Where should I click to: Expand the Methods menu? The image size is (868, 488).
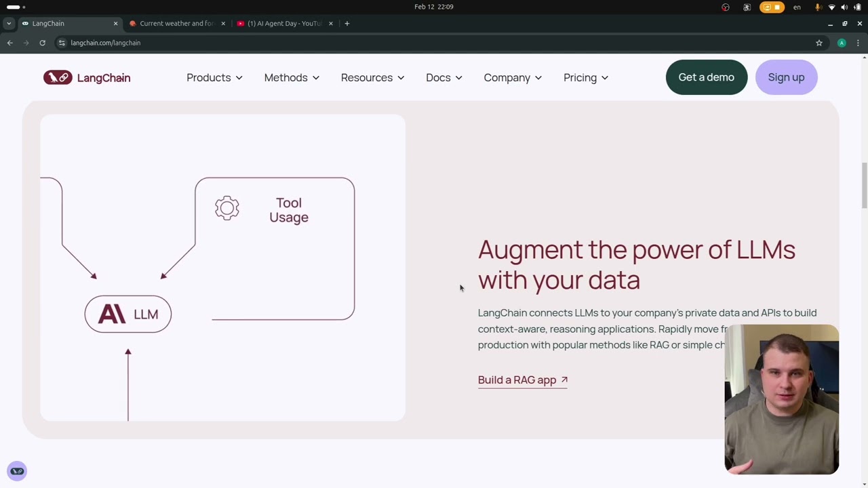pos(292,77)
